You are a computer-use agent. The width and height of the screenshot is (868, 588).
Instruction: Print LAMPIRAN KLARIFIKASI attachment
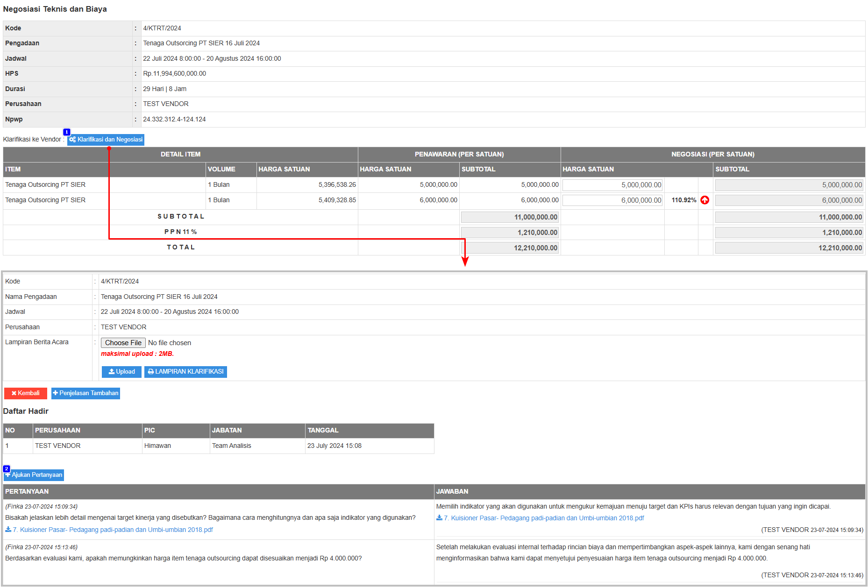click(x=185, y=372)
